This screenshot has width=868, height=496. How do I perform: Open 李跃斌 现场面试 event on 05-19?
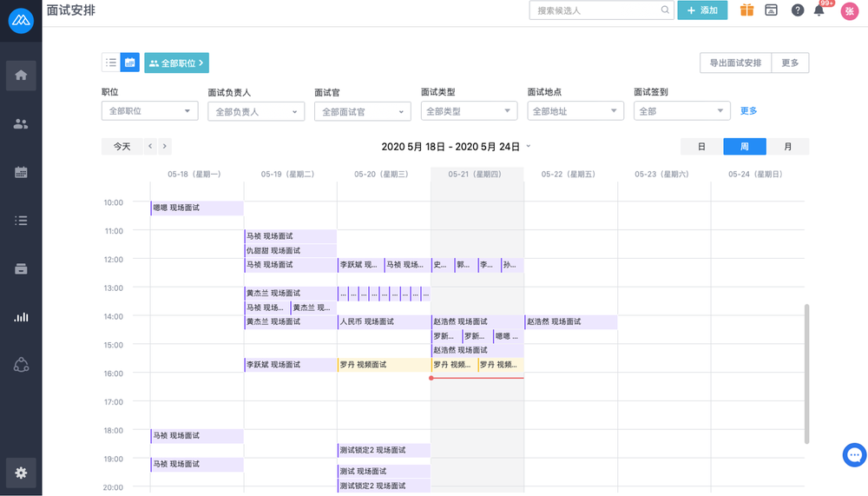click(x=290, y=365)
